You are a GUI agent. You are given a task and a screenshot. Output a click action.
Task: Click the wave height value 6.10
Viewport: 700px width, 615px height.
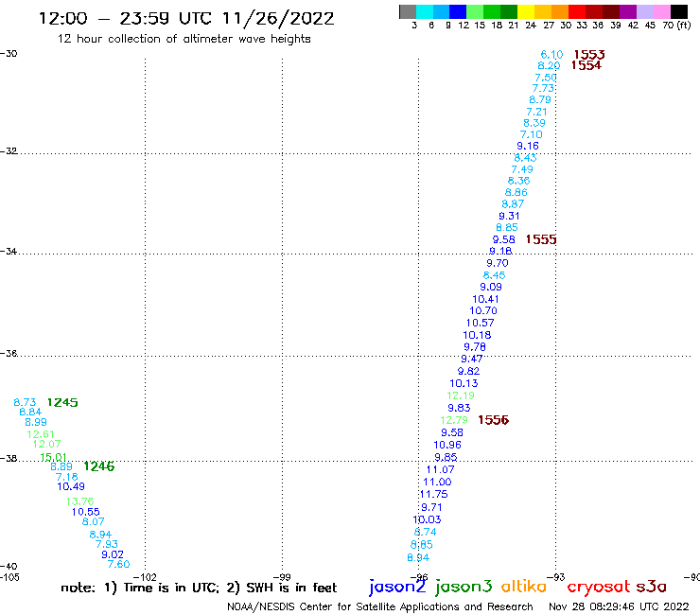[x=551, y=55]
